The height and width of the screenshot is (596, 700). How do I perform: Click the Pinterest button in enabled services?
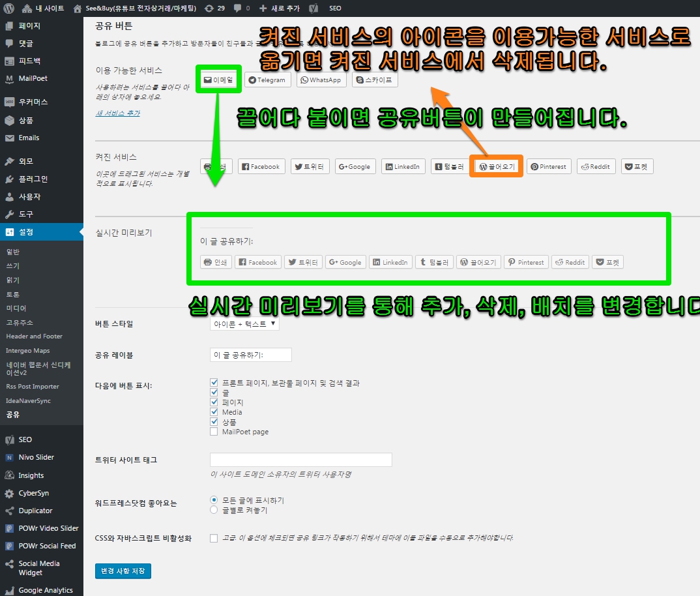click(x=548, y=167)
